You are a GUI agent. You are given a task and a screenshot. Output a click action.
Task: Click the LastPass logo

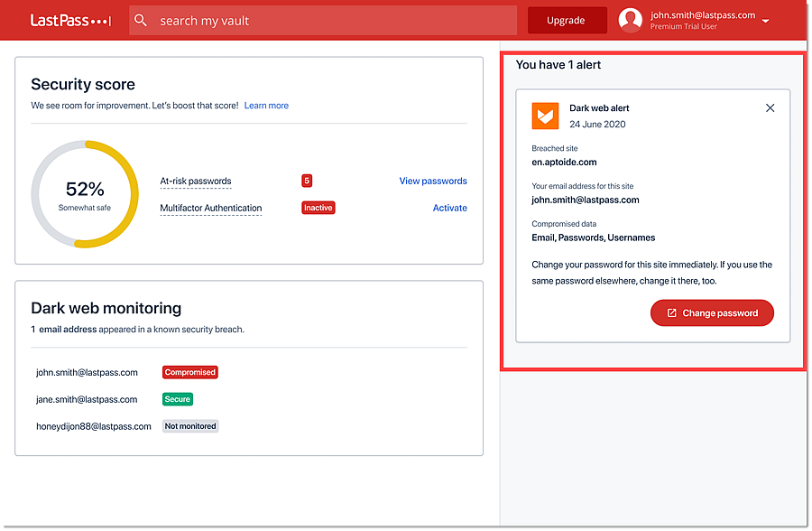click(70, 20)
